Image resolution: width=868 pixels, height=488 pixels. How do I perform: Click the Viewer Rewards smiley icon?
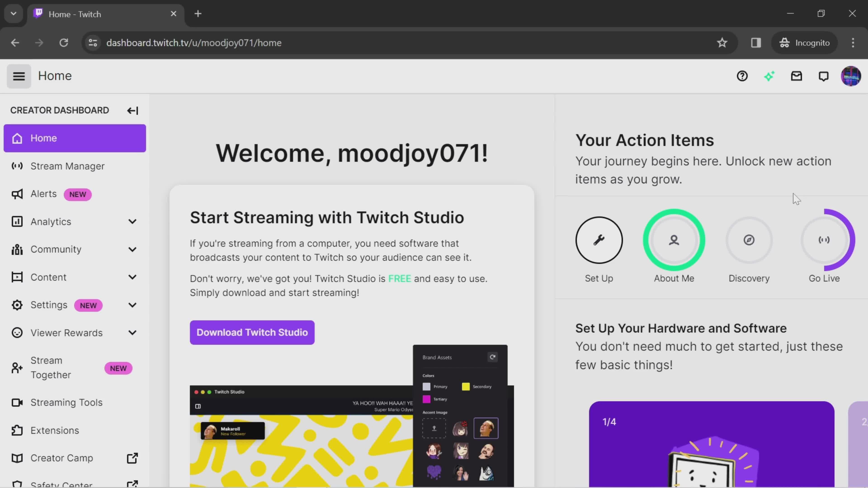(17, 333)
